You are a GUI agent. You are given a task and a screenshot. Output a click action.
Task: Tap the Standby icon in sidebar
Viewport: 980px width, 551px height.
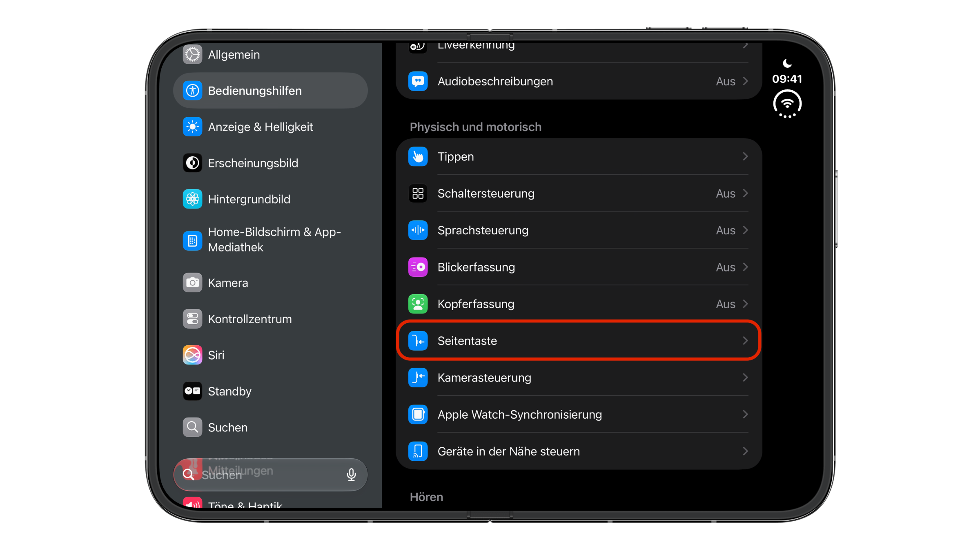coord(192,391)
